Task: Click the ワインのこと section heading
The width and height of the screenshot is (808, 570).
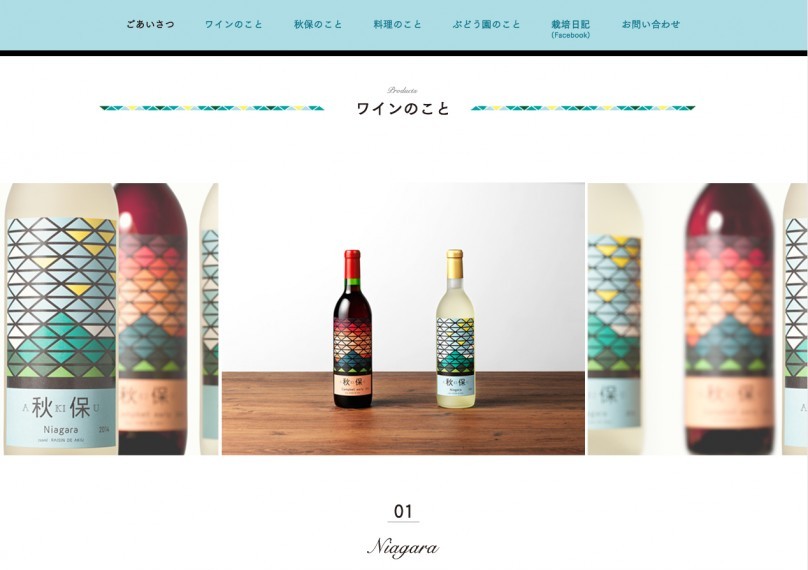Action: click(403, 109)
